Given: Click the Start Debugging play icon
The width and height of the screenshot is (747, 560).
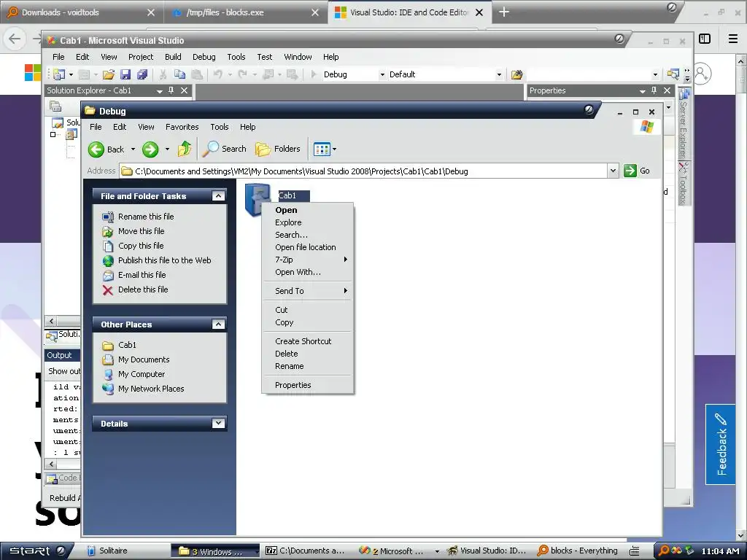Looking at the screenshot, I should (314, 74).
